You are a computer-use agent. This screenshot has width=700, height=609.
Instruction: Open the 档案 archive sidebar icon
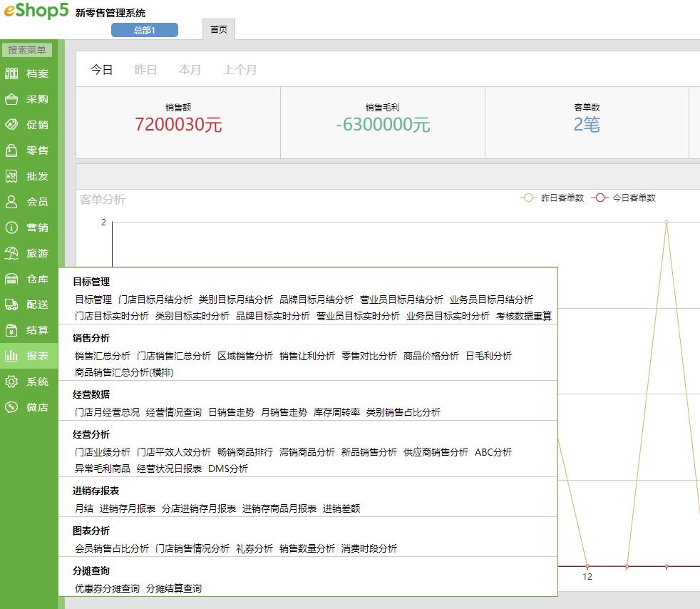click(x=11, y=73)
